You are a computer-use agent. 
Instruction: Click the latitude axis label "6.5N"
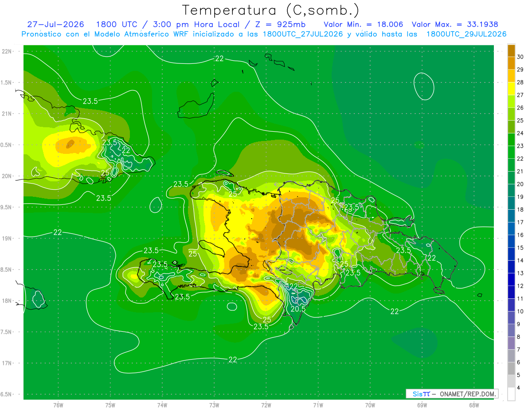(x=6, y=395)
